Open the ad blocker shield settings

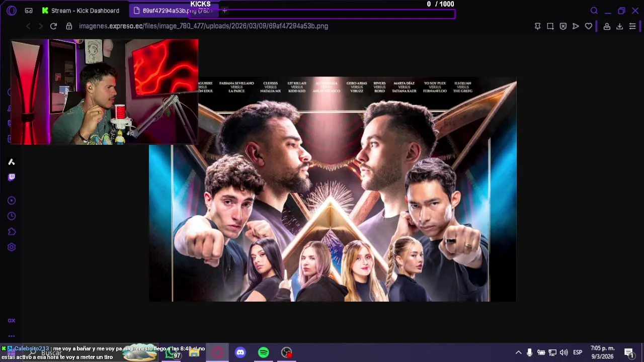[x=563, y=26]
